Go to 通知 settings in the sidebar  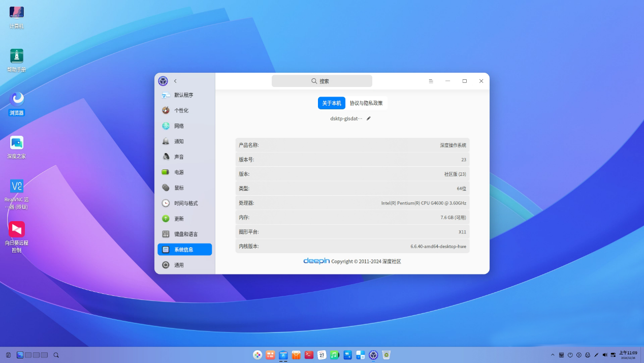[x=184, y=141]
